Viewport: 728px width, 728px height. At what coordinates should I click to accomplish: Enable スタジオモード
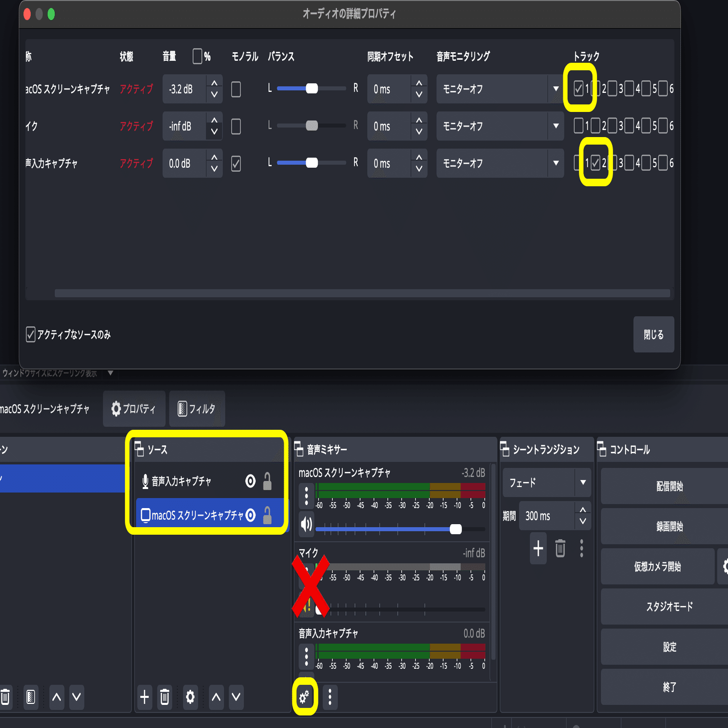click(669, 606)
